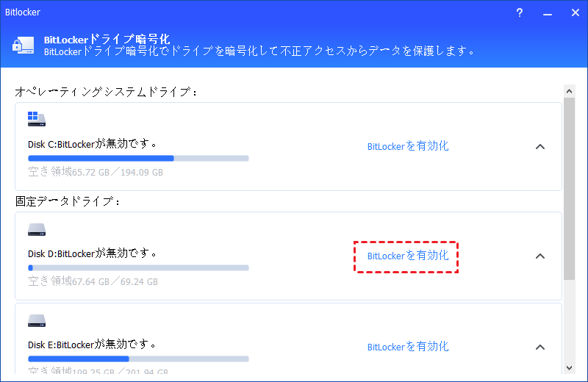Image resolution: width=588 pixels, height=382 pixels.
Task: Click the Disk D drive icon
Action: [36, 229]
